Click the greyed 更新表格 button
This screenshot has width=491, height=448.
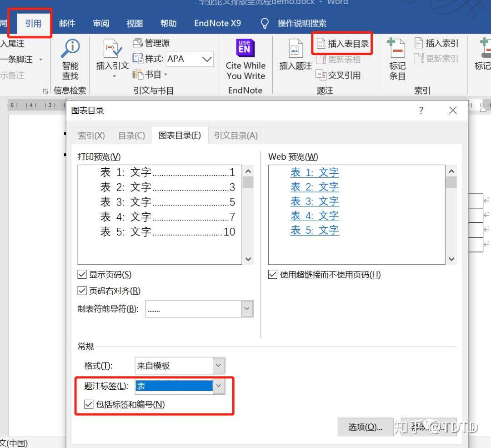pyautogui.click(x=338, y=59)
